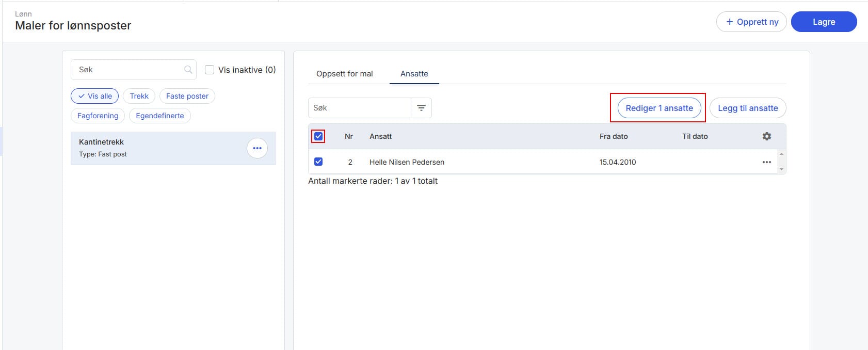The image size is (868, 350).
Task: Click the Lagre button
Action: (x=824, y=22)
